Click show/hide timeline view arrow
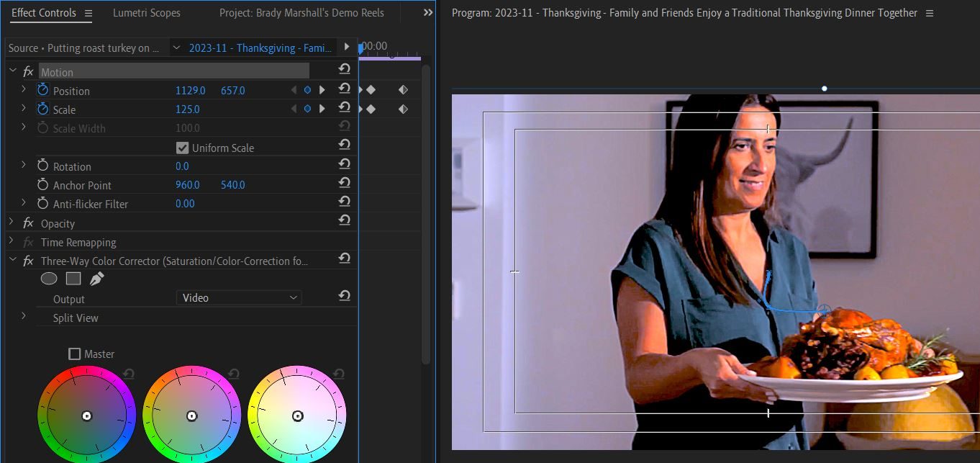 pyautogui.click(x=347, y=47)
